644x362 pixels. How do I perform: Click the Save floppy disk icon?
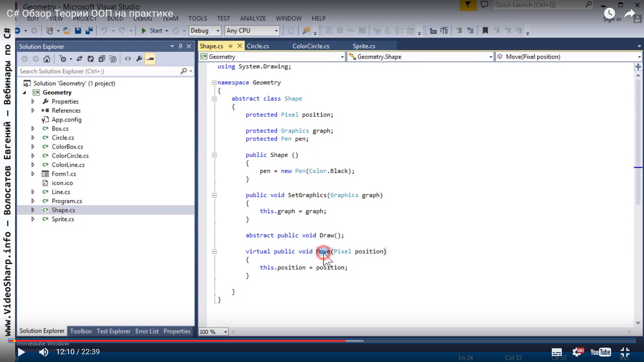click(x=78, y=31)
